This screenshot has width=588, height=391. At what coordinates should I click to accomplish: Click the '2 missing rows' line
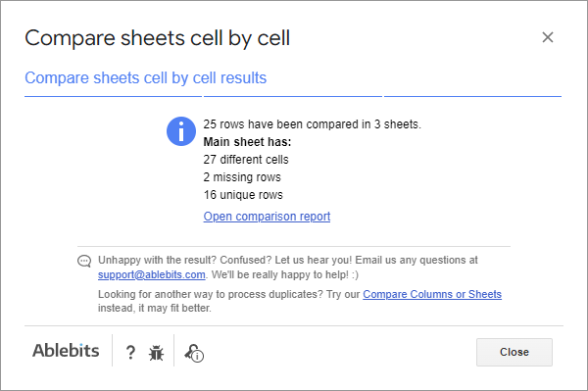pos(242,177)
